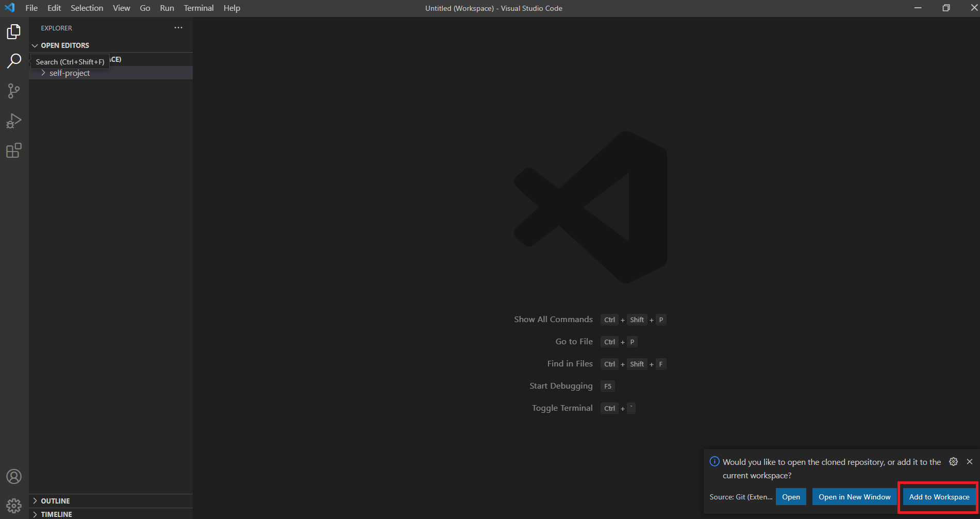This screenshot has height=519, width=980.
Task: Click the Toggle Terminal hint text
Action: click(x=562, y=408)
